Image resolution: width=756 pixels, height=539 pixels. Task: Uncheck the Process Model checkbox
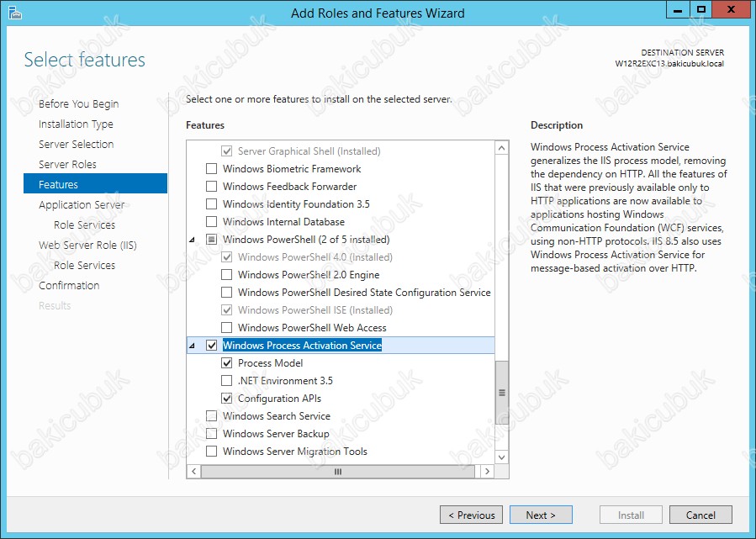pos(226,363)
